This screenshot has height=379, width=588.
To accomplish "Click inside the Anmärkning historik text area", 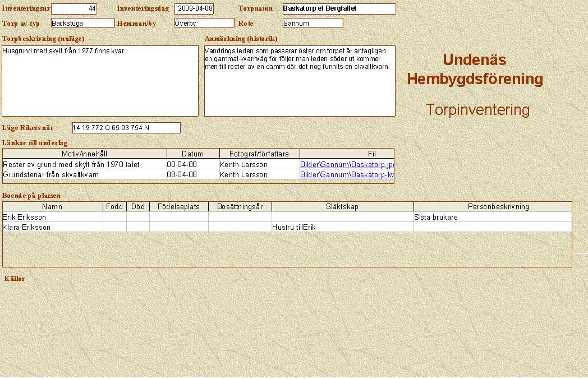I will point(300,81).
